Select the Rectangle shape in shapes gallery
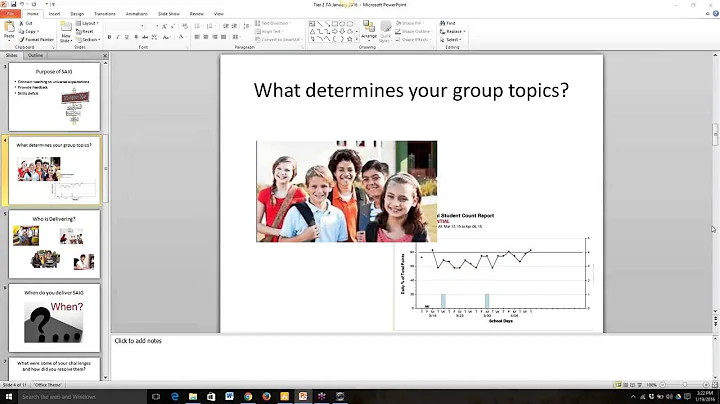Viewport: 720px width, 404px height. [x=335, y=23]
